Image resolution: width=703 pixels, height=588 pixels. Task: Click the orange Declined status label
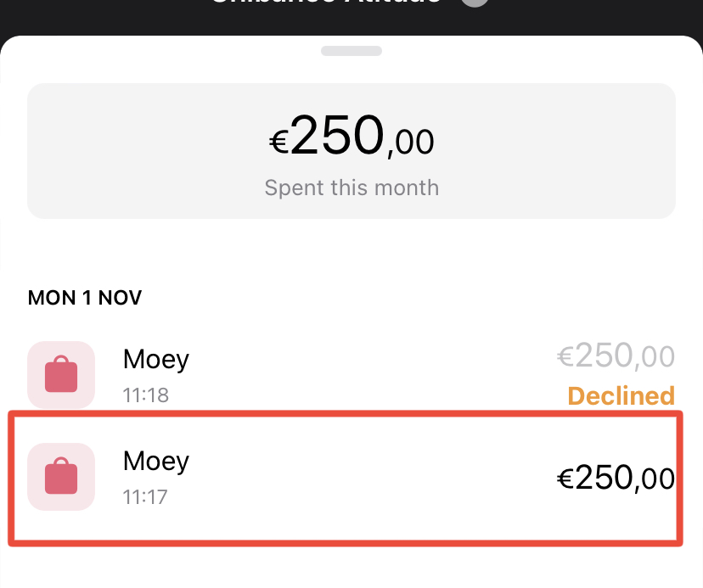coord(621,395)
